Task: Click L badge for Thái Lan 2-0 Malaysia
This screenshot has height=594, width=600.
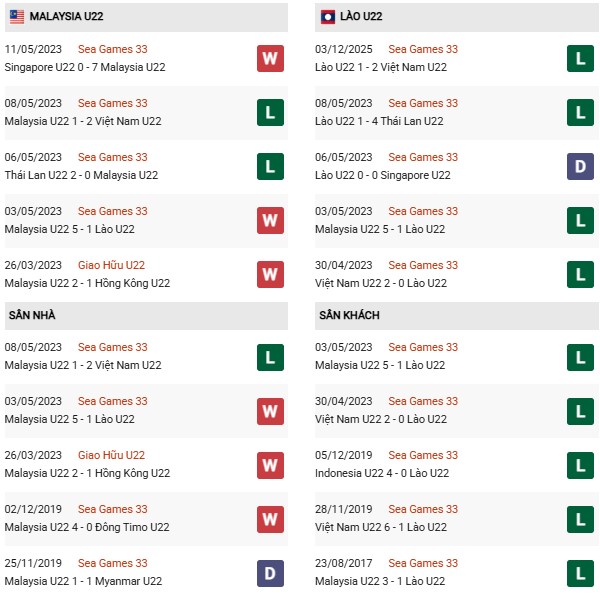Action: coord(270,166)
